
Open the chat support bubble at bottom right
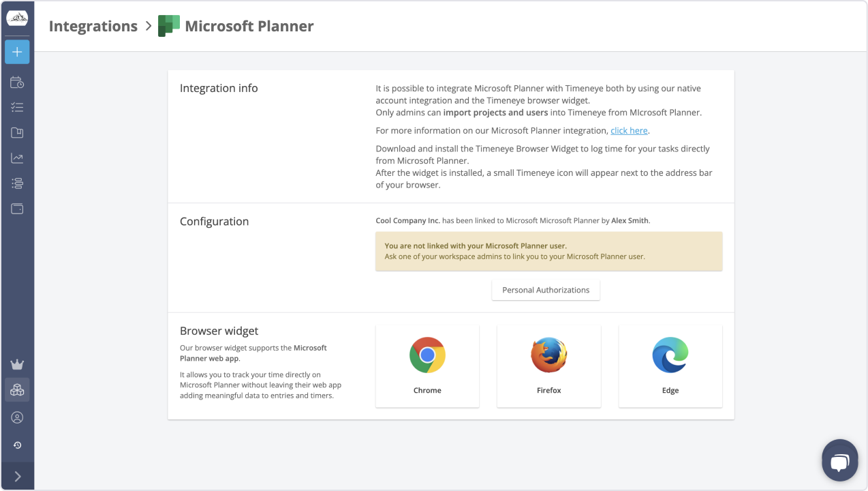(839, 460)
